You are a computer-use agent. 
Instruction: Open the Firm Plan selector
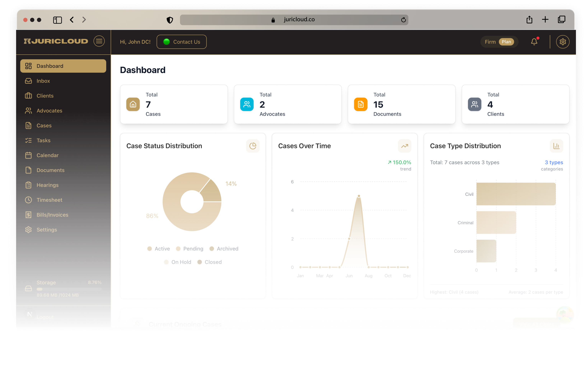499,42
